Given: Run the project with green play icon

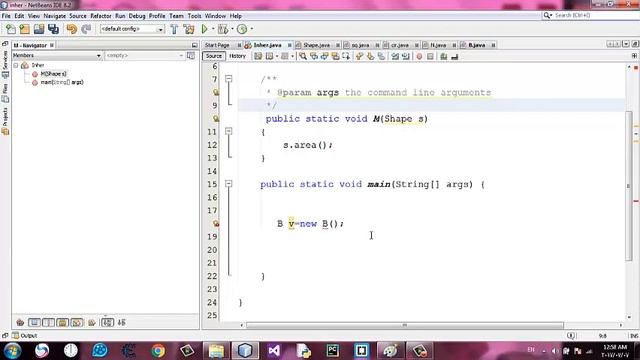Looking at the screenshot, I should (x=204, y=29).
